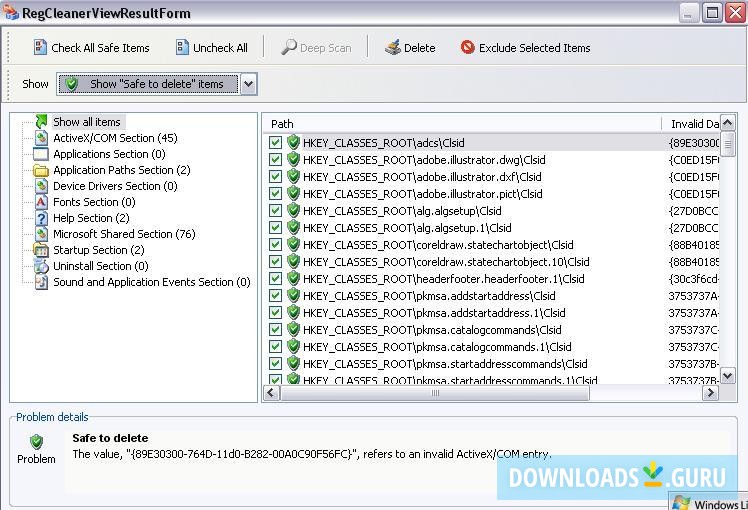Screen dimensions: 748x510
Task: Click the Check All Safe Items button
Action: tap(92, 48)
